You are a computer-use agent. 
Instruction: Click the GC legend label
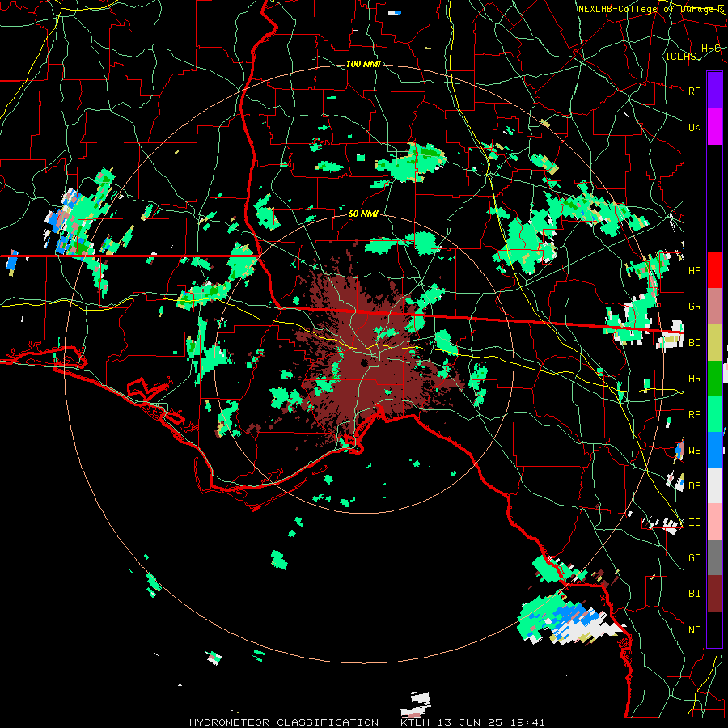[694, 558]
